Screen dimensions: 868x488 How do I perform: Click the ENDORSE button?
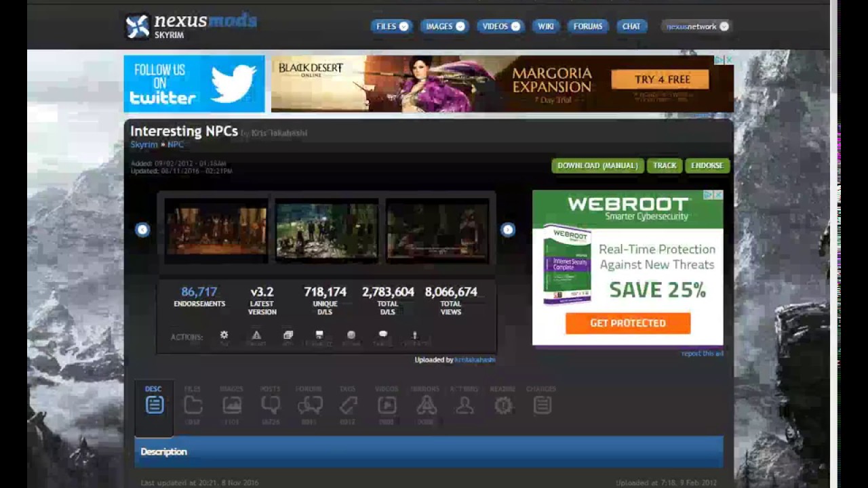pos(707,165)
